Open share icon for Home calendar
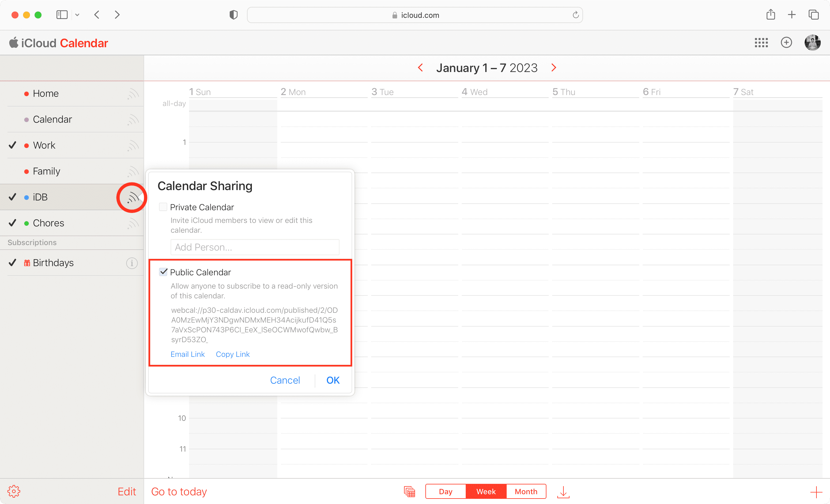830x504 pixels. (x=133, y=94)
